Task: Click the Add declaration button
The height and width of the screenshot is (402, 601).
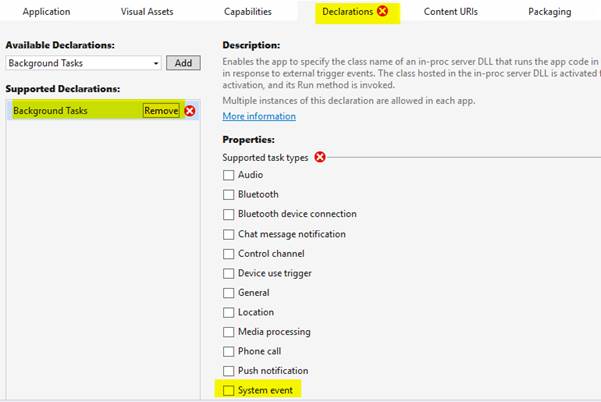Action: (183, 63)
